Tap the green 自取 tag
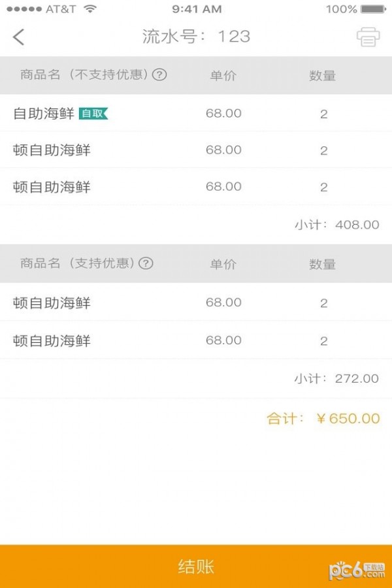 (x=93, y=114)
